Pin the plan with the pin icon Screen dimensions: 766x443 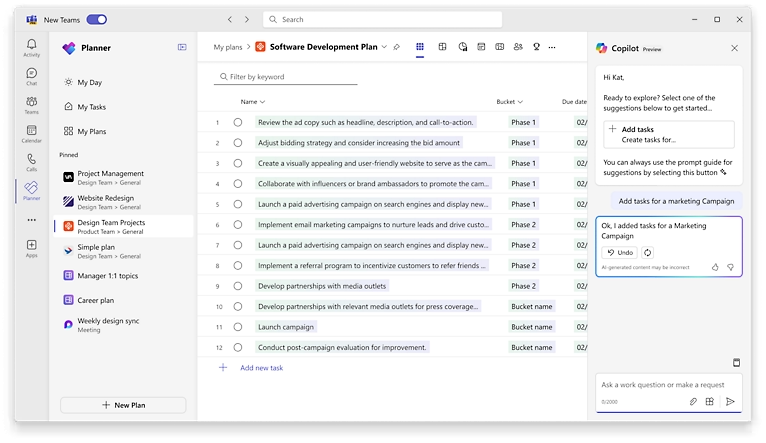click(397, 47)
